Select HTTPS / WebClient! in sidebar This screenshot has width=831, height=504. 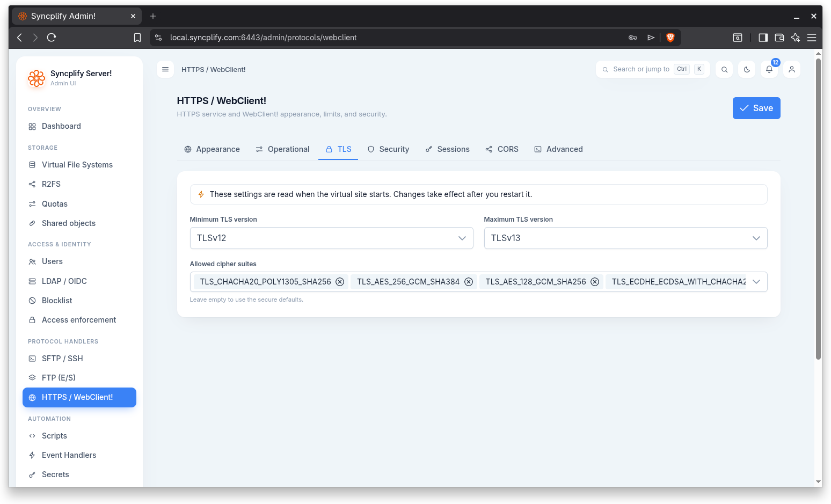pyautogui.click(x=79, y=397)
